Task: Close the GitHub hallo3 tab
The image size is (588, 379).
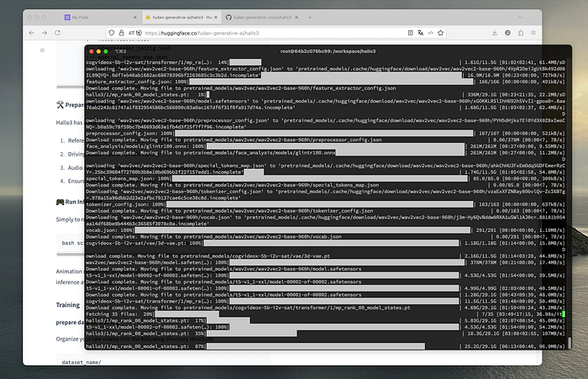Action: (x=297, y=18)
